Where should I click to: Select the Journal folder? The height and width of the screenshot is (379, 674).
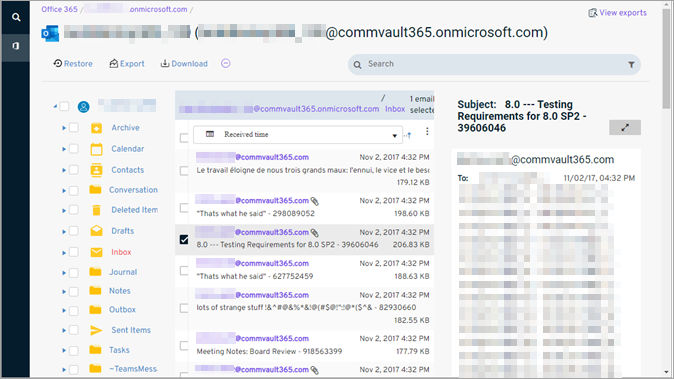pyautogui.click(x=123, y=272)
